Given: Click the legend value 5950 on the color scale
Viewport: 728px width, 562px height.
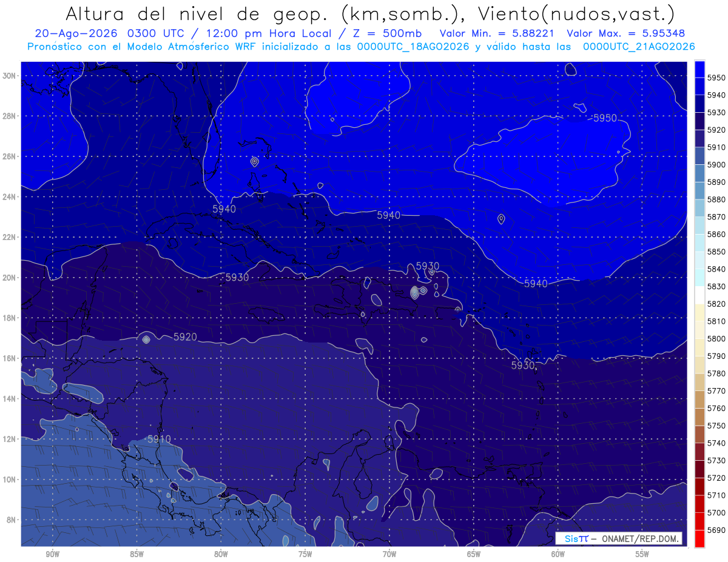Looking at the screenshot, I should click(x=716, y=78).
